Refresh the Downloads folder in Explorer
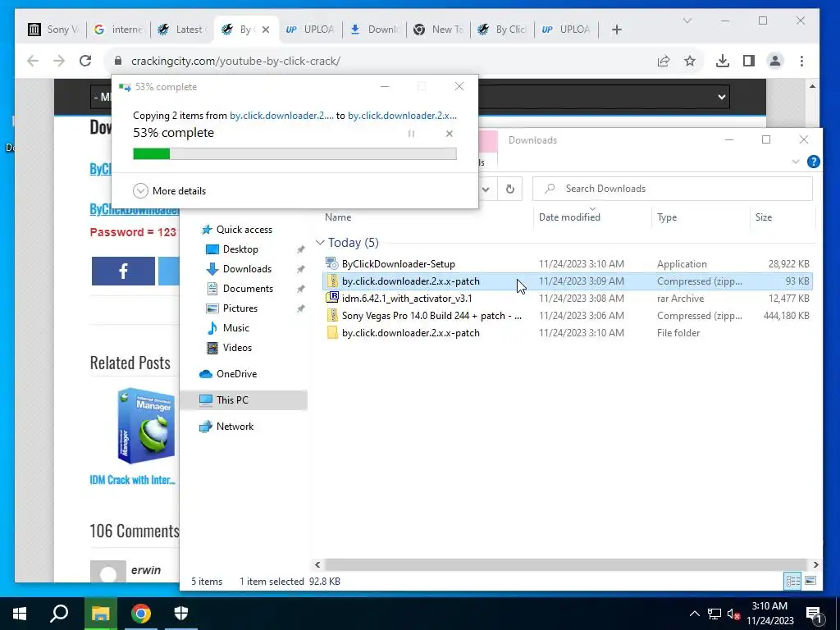Viewport: 840px width, 630px height. (x=510, y=189)
